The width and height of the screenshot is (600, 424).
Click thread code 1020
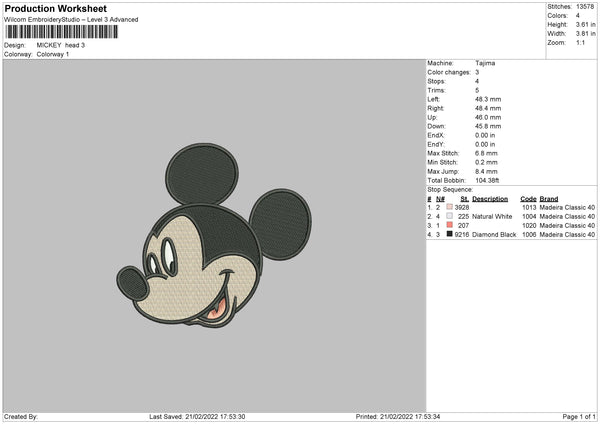tap(529, 225)
